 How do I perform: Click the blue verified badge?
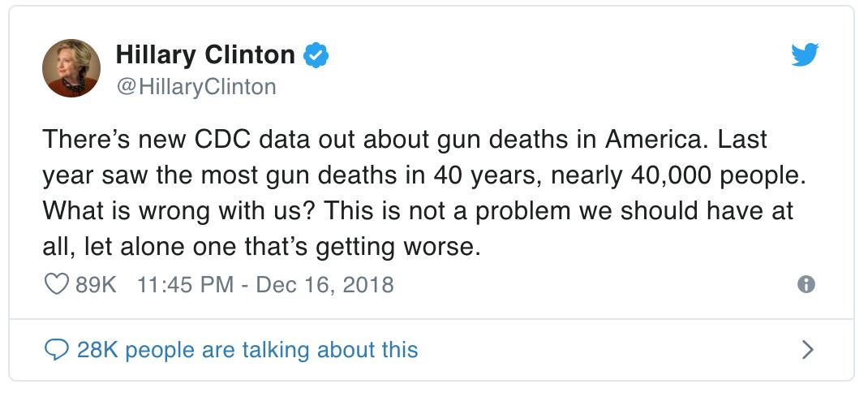point(316,55)
